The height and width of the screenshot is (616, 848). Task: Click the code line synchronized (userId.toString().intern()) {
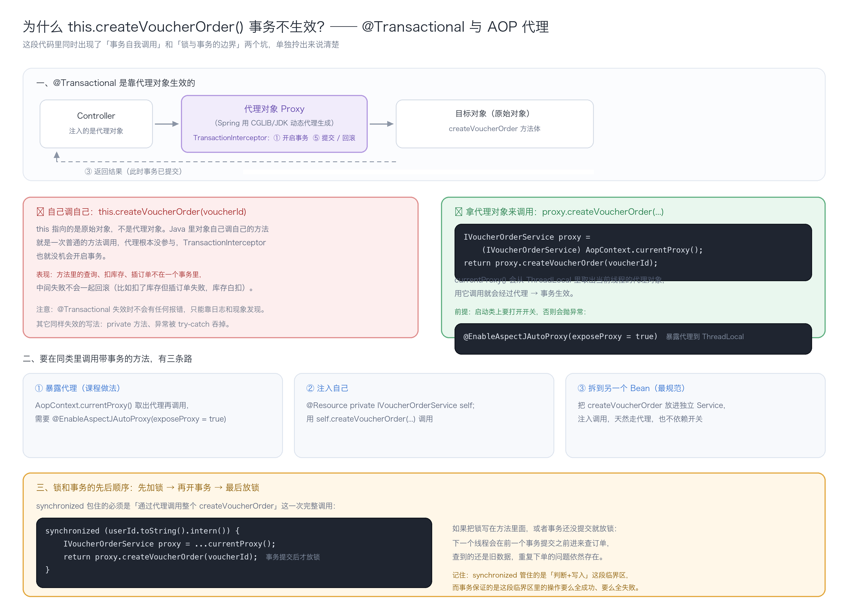[x=142, y=531]
